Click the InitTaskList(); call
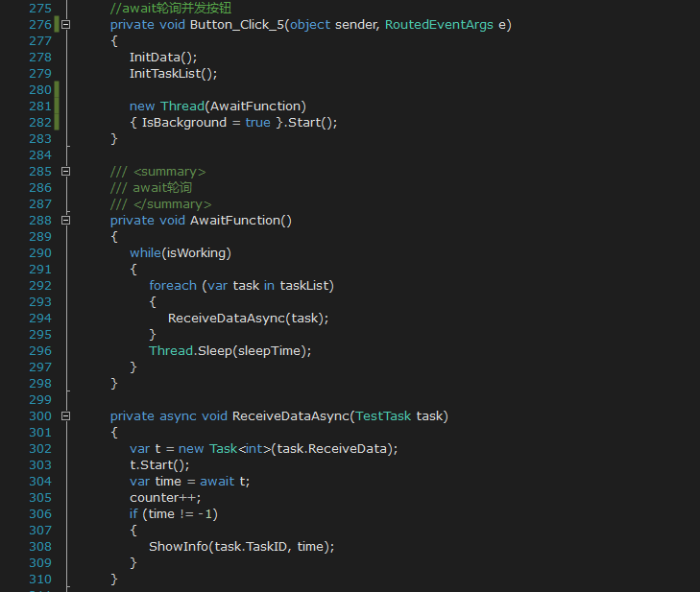This screenshot has height=592, width=700. tap(173, 74)
